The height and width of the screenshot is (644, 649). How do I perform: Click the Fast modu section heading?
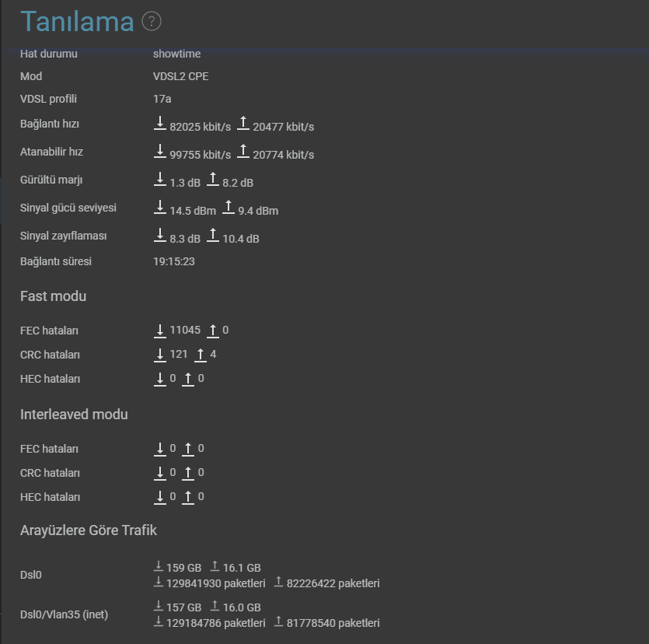pyautogui.click(x=53, y=296)
